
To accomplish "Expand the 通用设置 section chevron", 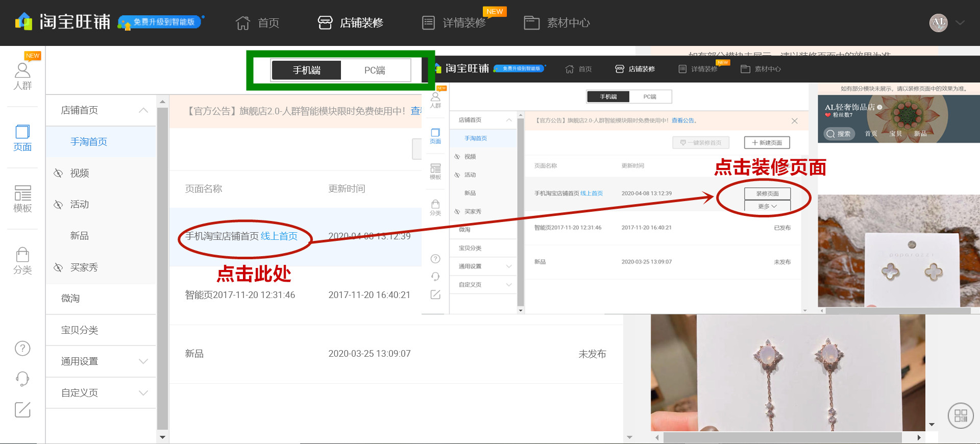I will click(x=143, y=361).
